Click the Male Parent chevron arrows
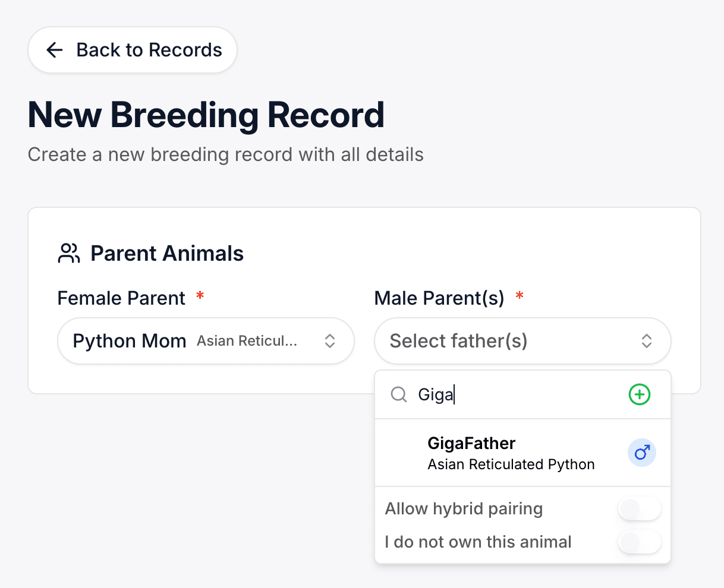Image resolution: width=724 pixels, height=588 pixels. (x=647, y=341)
